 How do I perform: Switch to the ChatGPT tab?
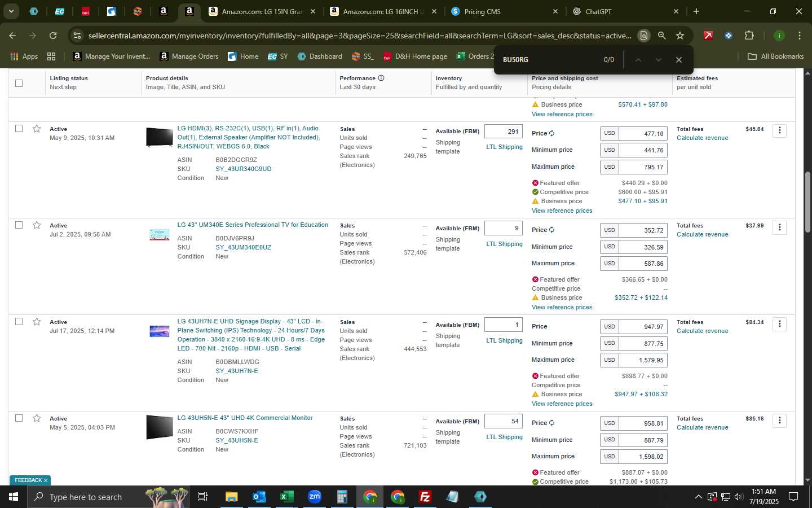click(x=625, y=11)
